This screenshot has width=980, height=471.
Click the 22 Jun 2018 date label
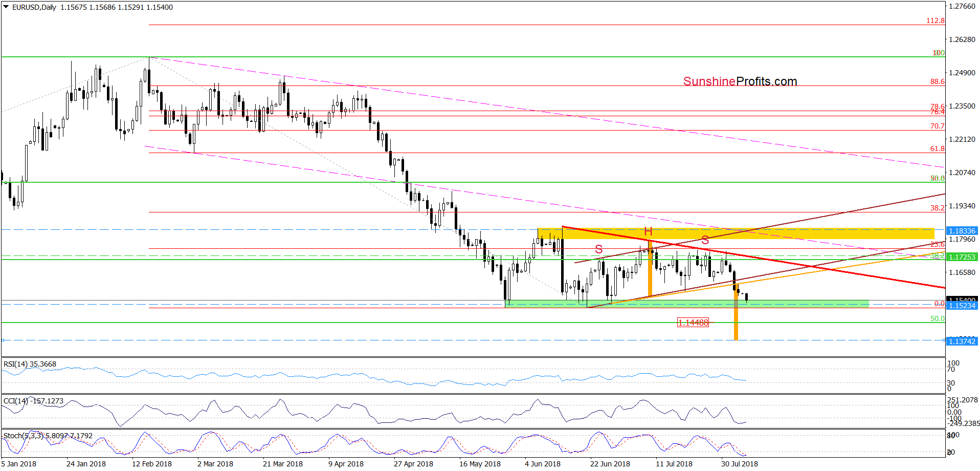point(610,464)
